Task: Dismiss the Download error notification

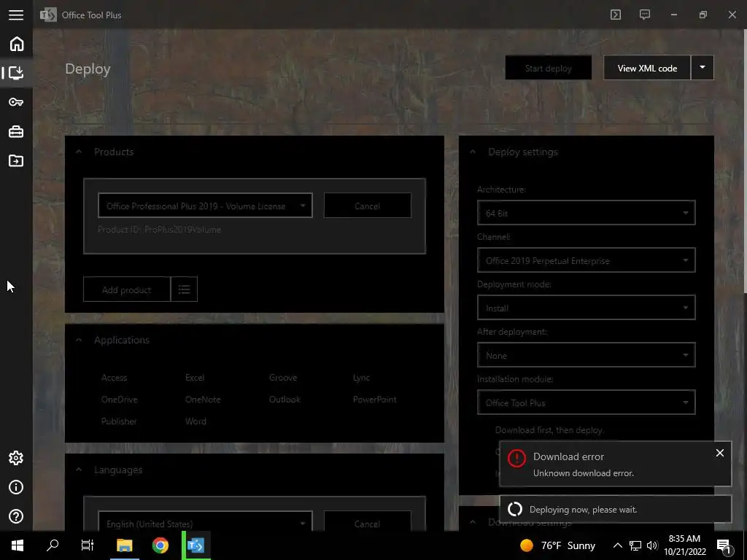Action: coord(720,453)
